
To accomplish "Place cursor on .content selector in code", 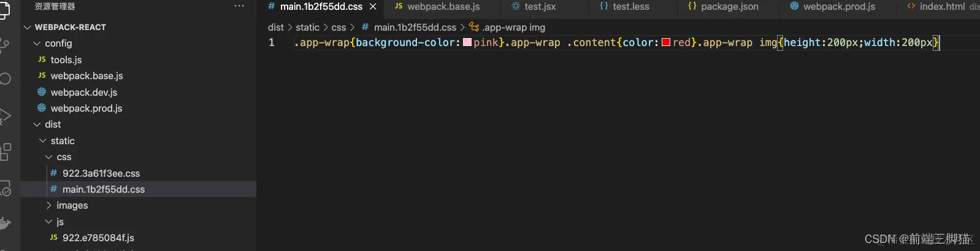I will pyautogui.click(x=591, y=42).
